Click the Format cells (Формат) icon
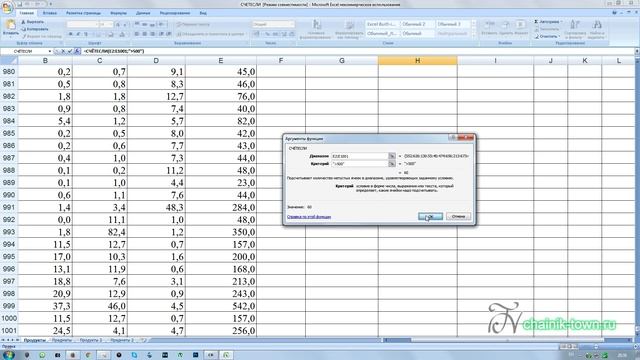Screen dimensions: 640x360 tap(520, 24)
